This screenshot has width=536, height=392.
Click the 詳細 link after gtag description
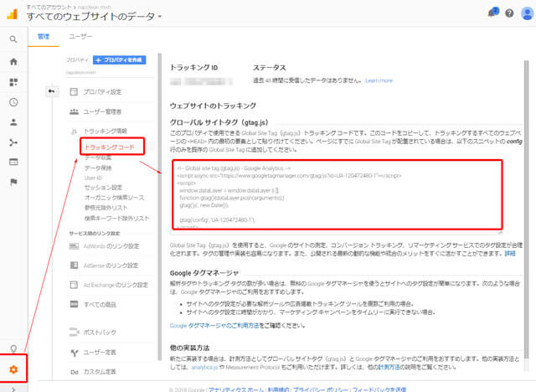point(510,253)
